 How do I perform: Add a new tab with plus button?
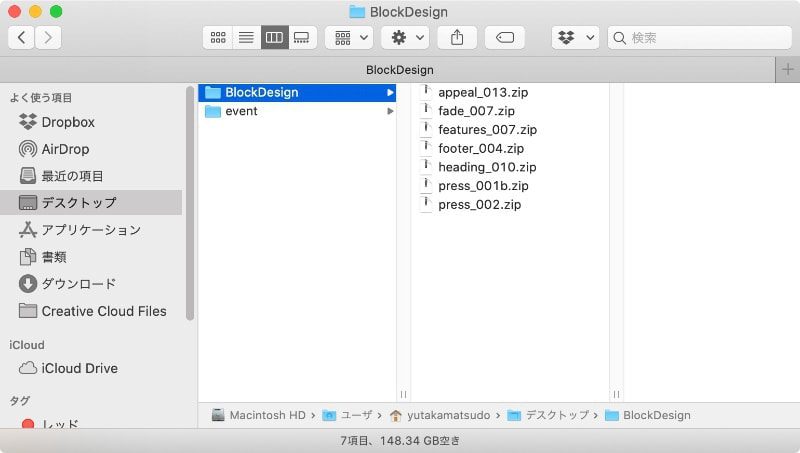pyautogui.click(x=787, y=70)
